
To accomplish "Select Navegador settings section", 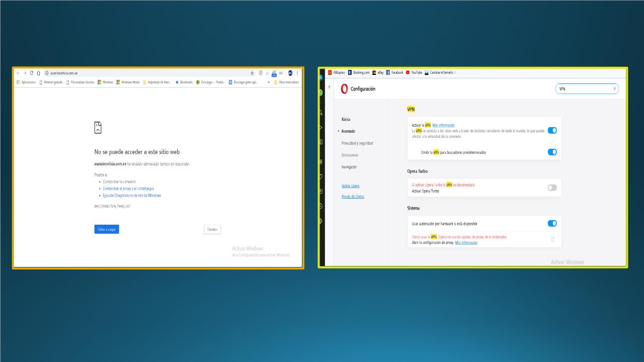I will 349,167.
